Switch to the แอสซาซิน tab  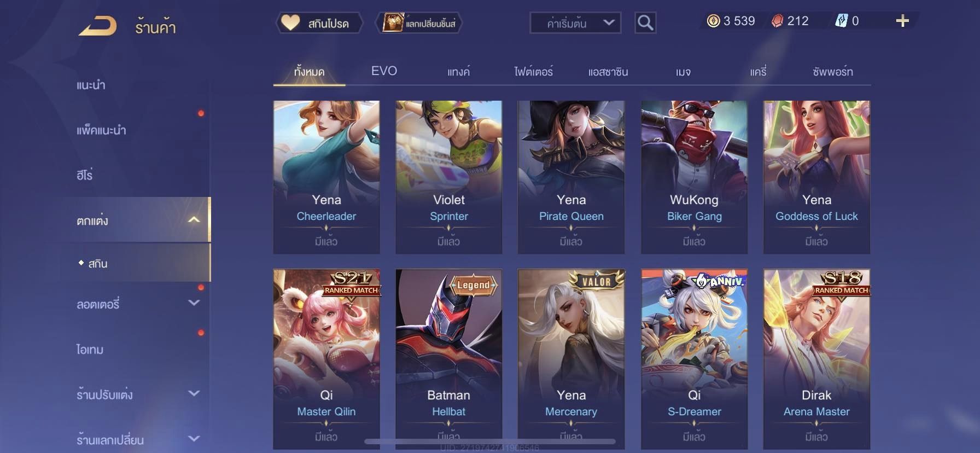pos(608,72)
